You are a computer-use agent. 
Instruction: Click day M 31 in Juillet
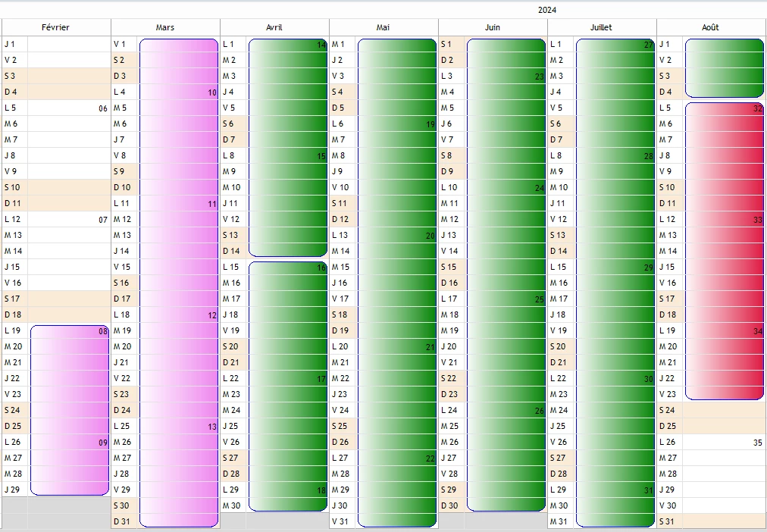coord(559,521)
